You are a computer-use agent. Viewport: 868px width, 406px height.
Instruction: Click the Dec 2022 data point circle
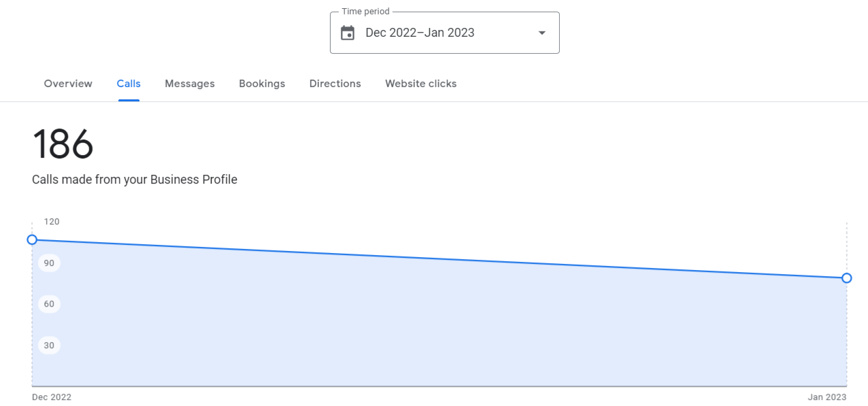coord(32,239)
